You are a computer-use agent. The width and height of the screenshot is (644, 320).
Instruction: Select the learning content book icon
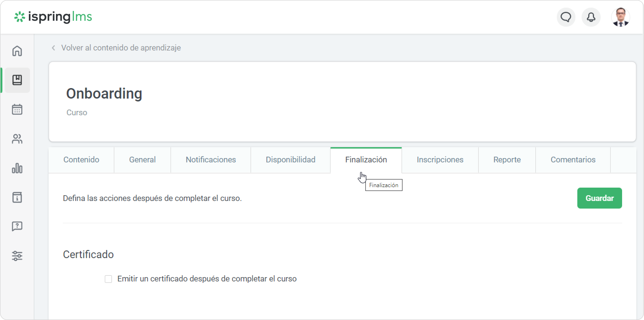click(17, 80)
